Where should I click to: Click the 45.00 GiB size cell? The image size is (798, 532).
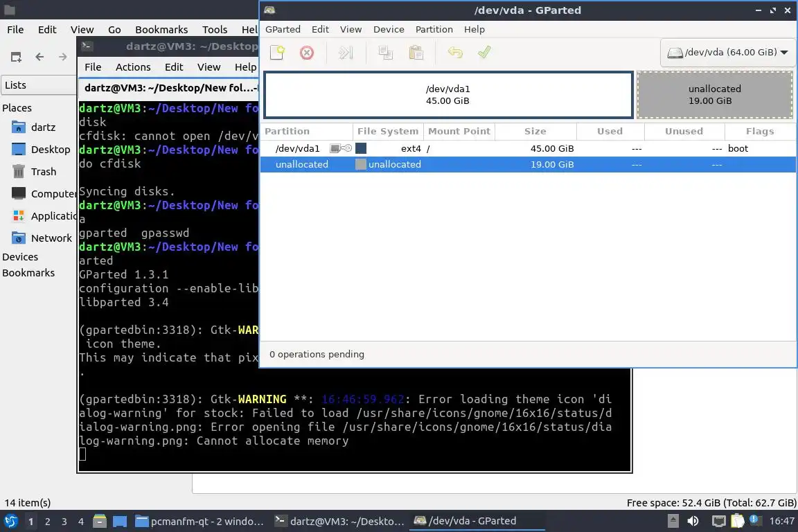pyautogui.click(x=552, y=149)
